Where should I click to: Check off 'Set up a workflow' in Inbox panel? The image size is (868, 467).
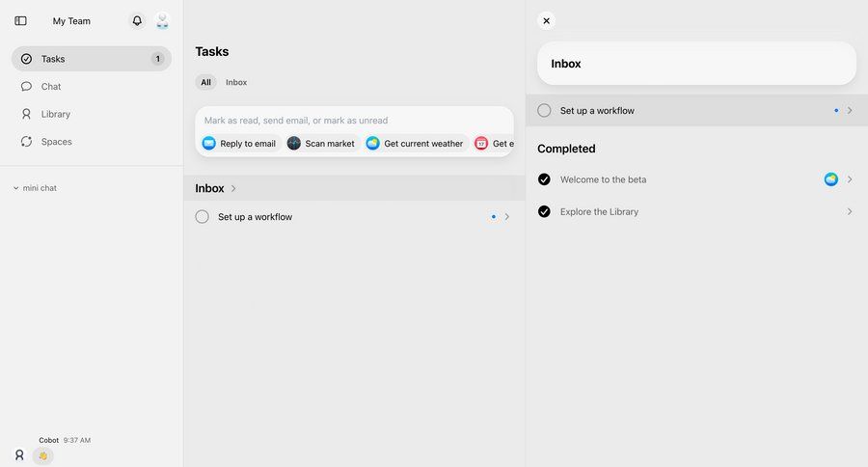(544, 111)
